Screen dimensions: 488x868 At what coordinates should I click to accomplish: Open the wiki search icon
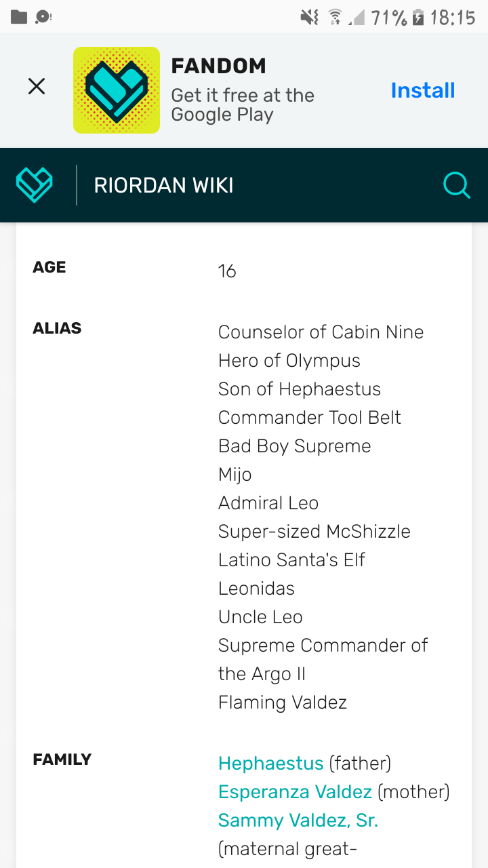[x=457, y=184]
